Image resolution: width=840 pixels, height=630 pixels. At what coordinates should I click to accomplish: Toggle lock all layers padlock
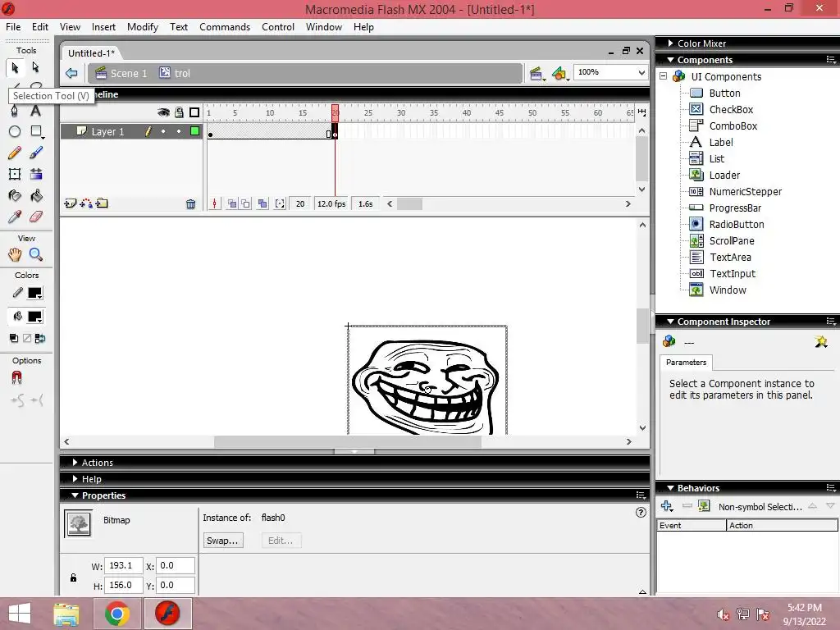point(179,112)
